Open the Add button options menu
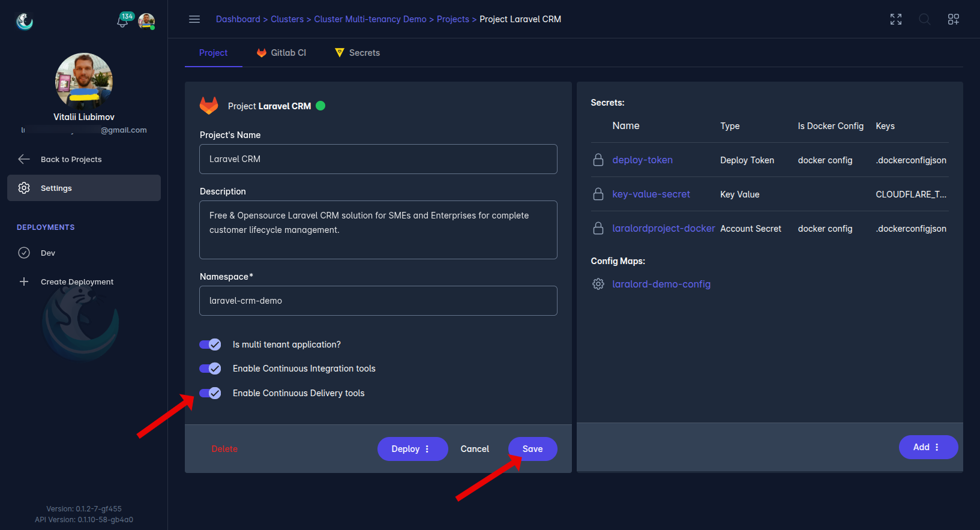 (x=937, y=447)
